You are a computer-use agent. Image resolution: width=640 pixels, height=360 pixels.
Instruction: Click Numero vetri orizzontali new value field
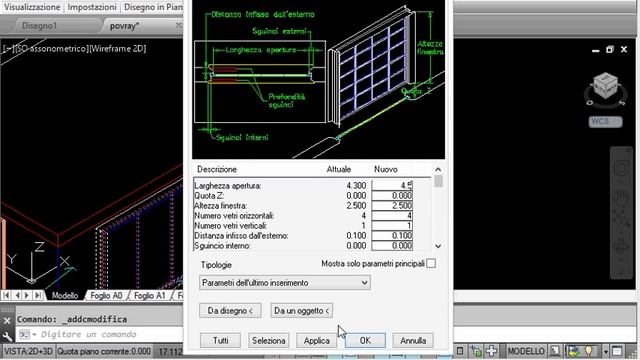[392, 216]
